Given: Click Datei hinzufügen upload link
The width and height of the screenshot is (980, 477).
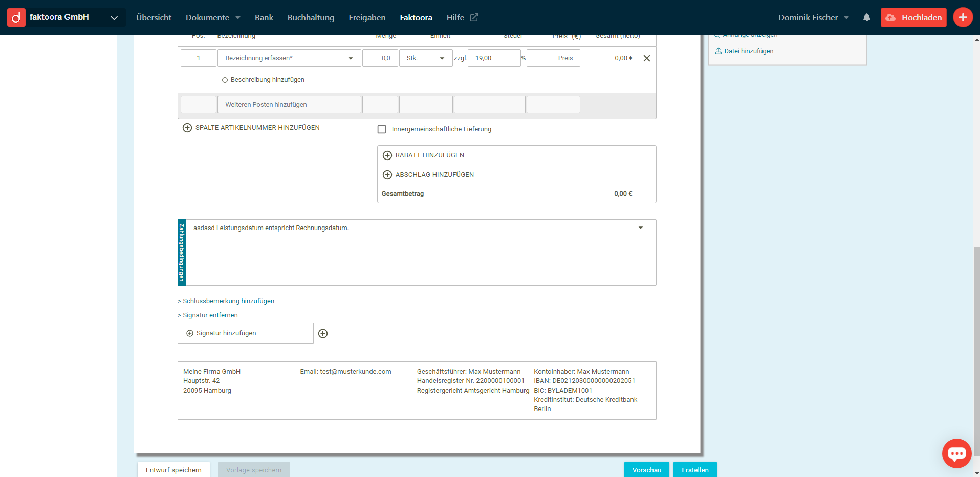Looking at the screenshot, I should 748,51.
